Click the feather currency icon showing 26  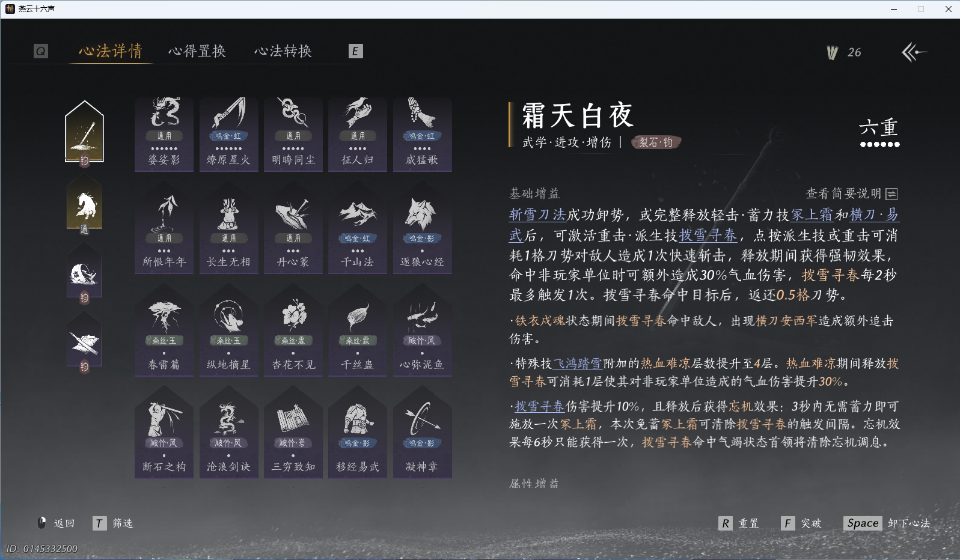coord(833,53)
